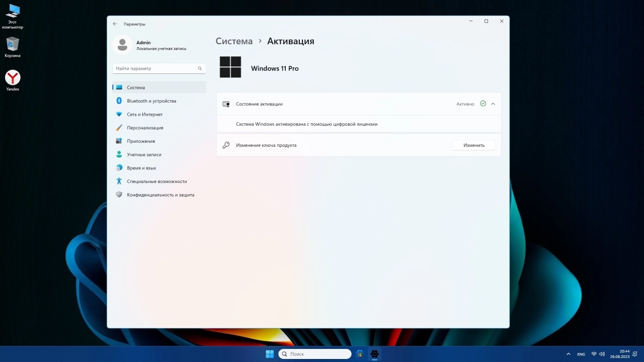This screenshot has width=644, height=362.
Task: Open Время и язык settings
Action: tap(159, 168)
